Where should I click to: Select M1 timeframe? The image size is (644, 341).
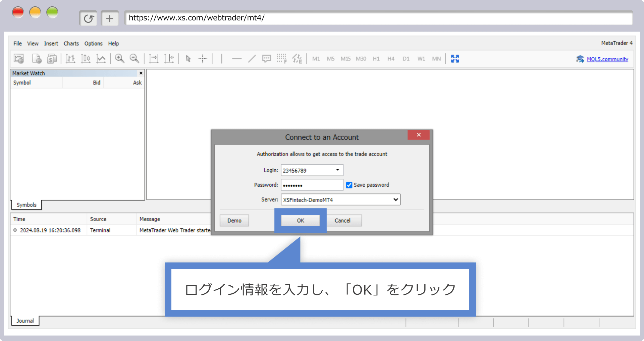(316, 59)
